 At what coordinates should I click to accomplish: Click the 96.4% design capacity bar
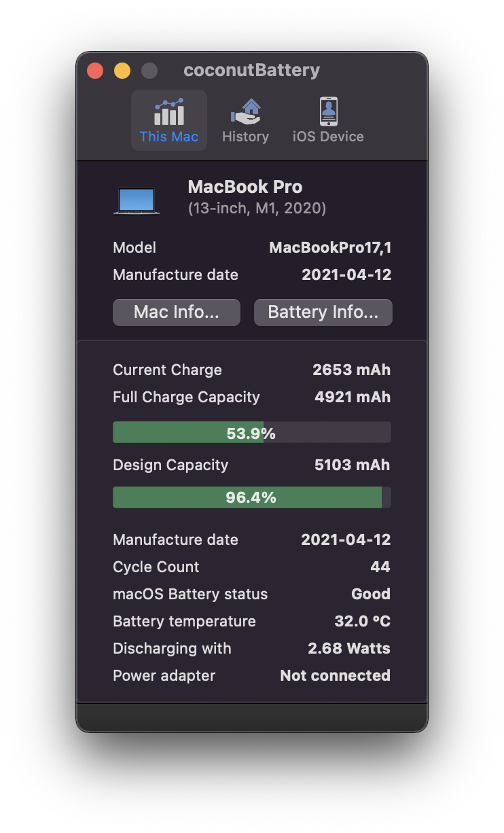click(x=251, y=497)
